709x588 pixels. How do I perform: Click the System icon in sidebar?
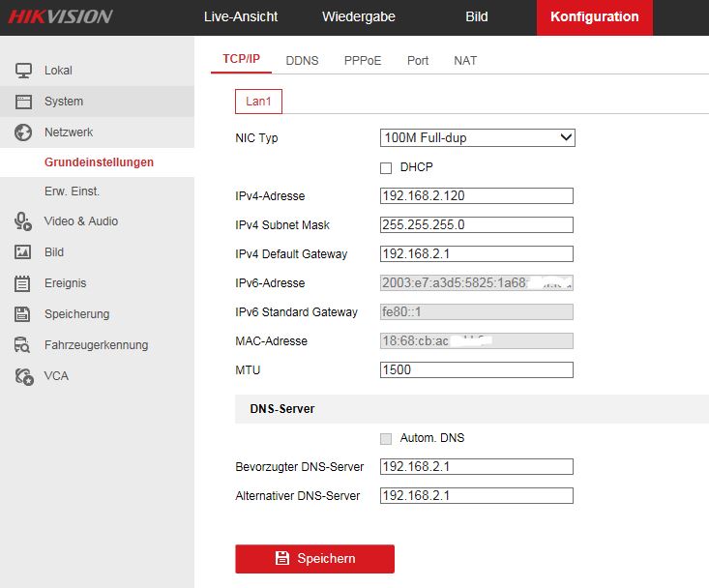point(24,101)
